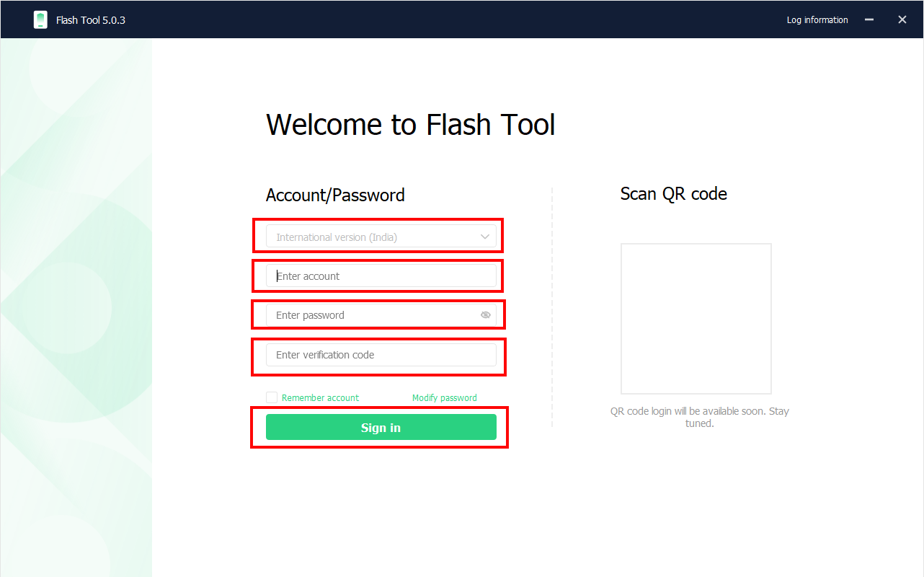
Task: Enable the Remember account checkbox
Action: pos(272,397)
